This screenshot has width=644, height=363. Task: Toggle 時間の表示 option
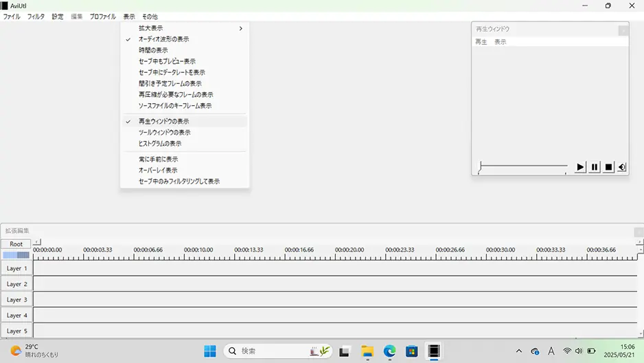[x=185, y=50]
